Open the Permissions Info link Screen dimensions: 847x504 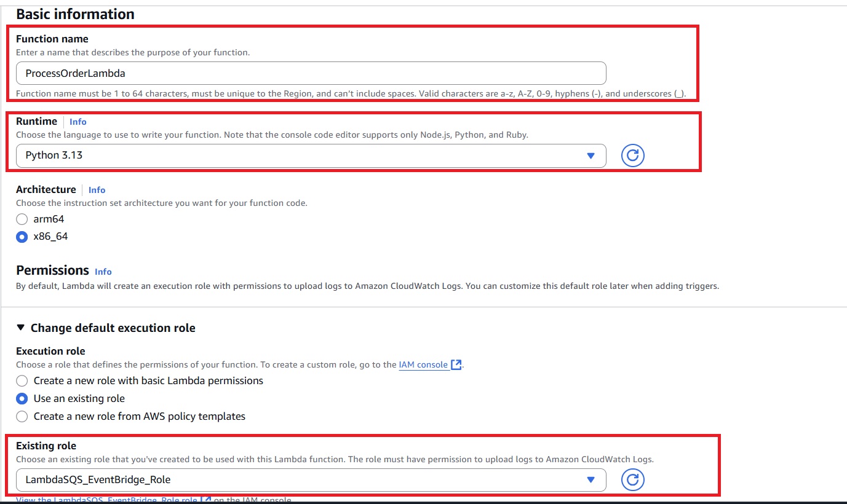pos(103,272)
